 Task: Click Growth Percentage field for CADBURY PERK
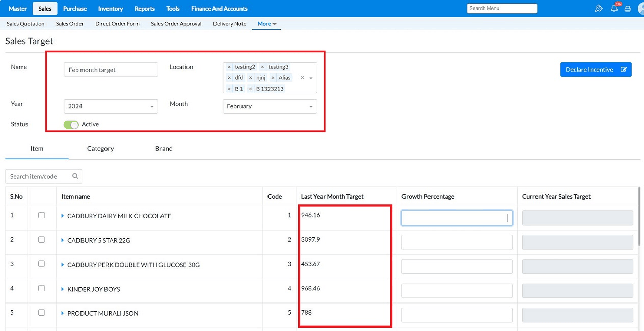pos(457,266)
